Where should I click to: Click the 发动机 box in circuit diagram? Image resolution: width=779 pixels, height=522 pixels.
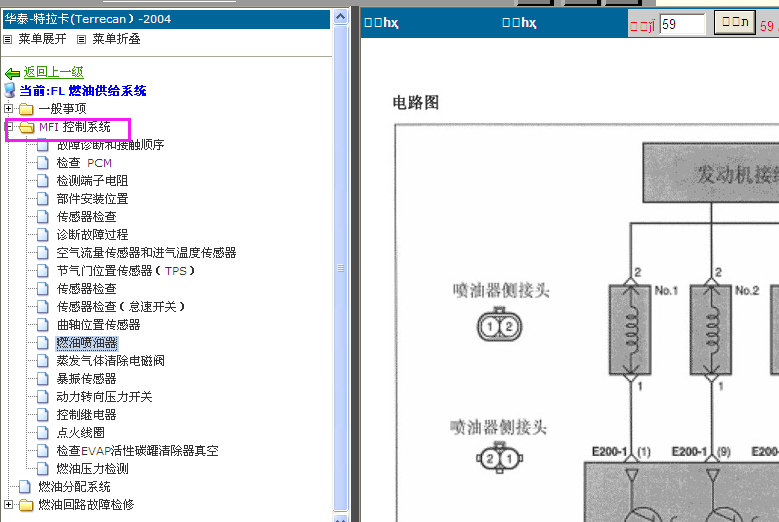click(x=710, y=172)
